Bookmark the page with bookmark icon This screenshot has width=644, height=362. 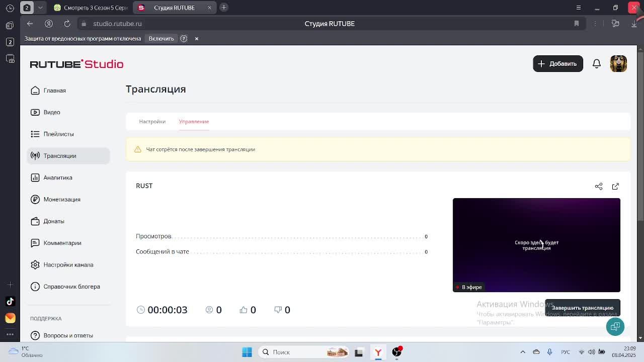577,24
